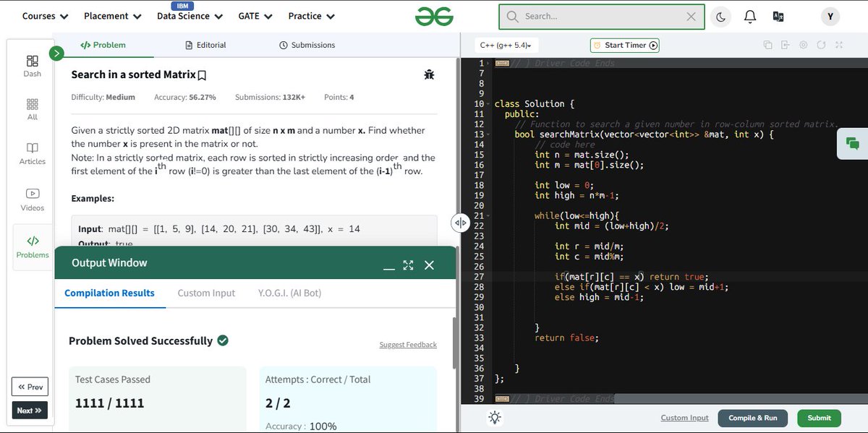
Task: Switch to the Problem tab
Action: point(103,45)
